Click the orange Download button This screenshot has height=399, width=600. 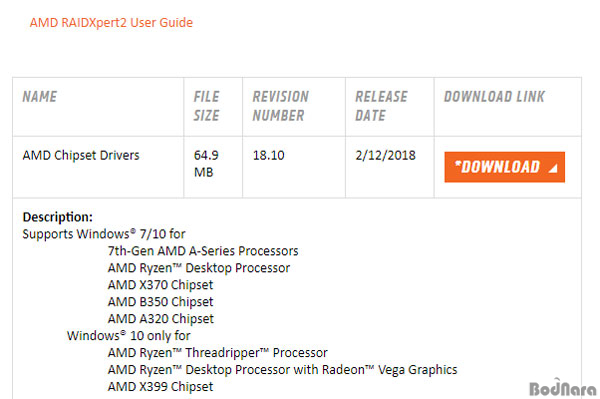(504, 167)
